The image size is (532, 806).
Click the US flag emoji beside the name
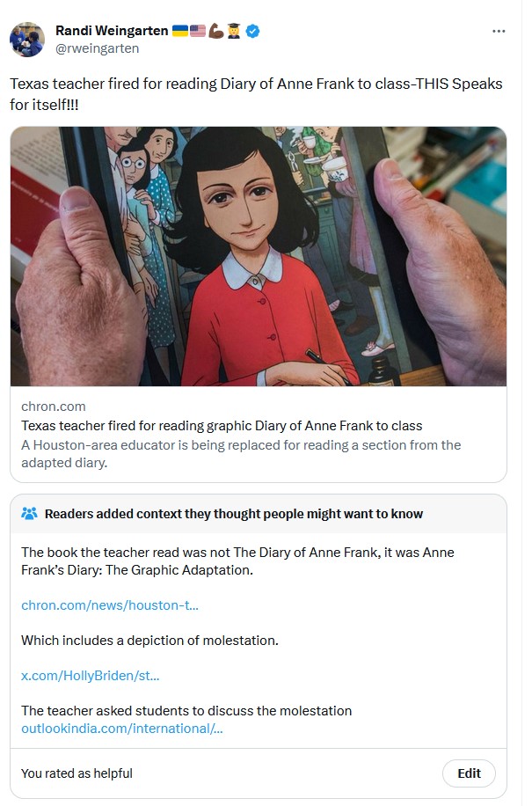tap(198, 31)
